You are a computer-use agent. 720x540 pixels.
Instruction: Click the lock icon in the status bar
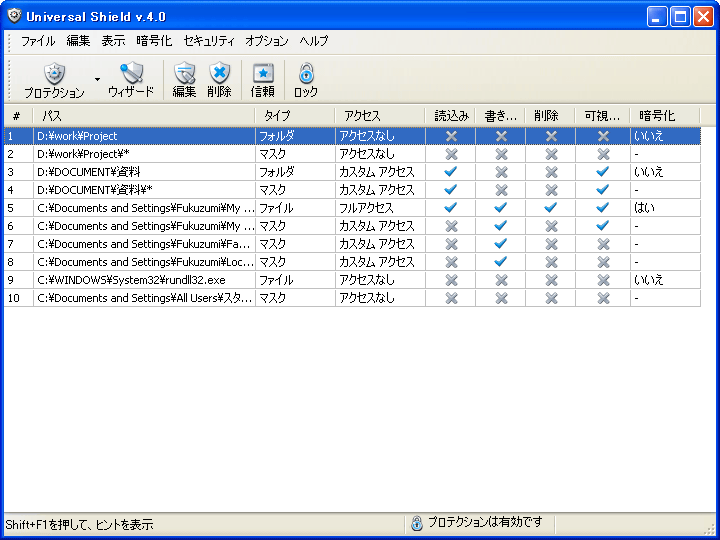click(417, 522)
